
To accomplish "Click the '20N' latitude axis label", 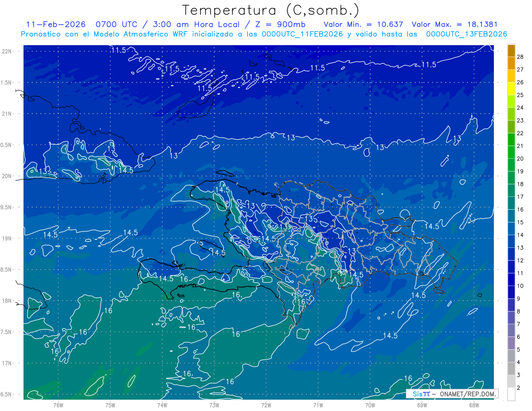I will [7, 176].
